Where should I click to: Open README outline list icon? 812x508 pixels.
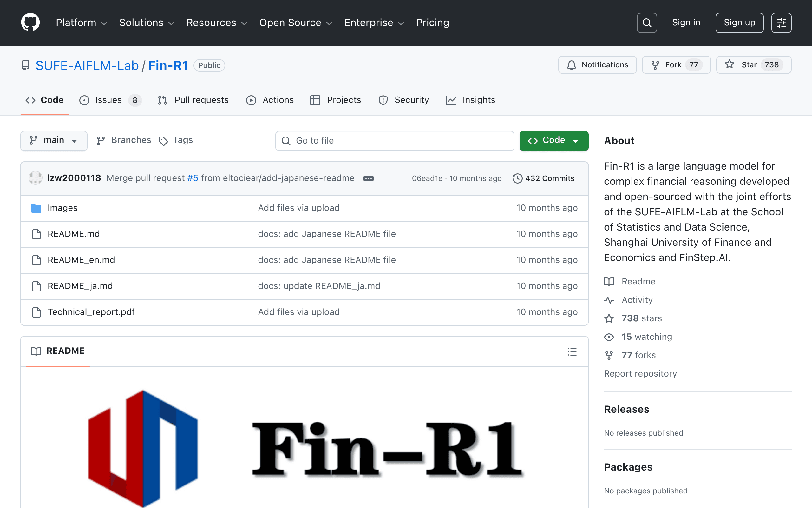572,352
